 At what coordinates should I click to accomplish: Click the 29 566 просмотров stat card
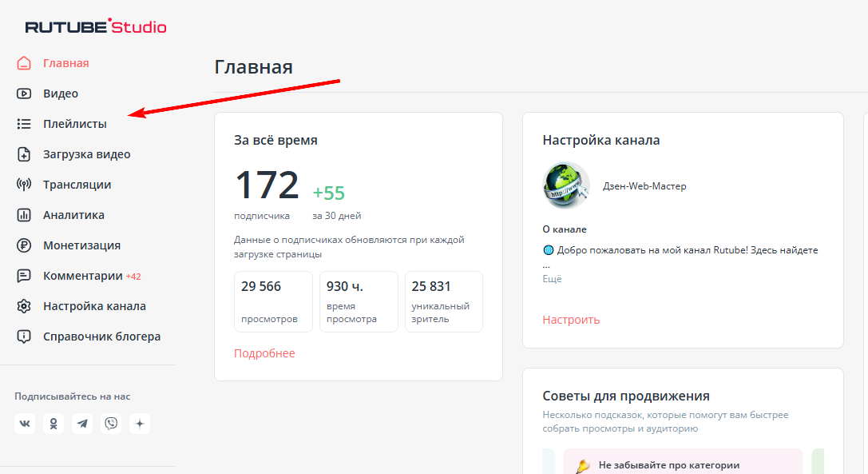tap(273, 301)
